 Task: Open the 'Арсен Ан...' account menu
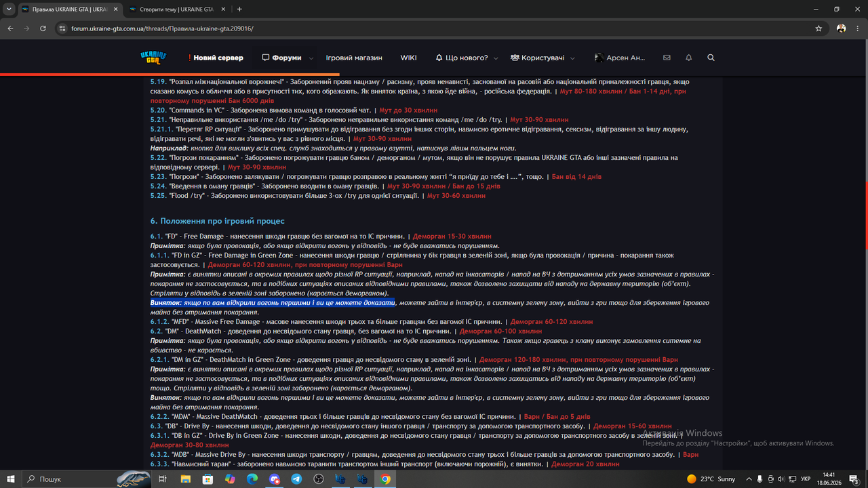pos(620,58)
